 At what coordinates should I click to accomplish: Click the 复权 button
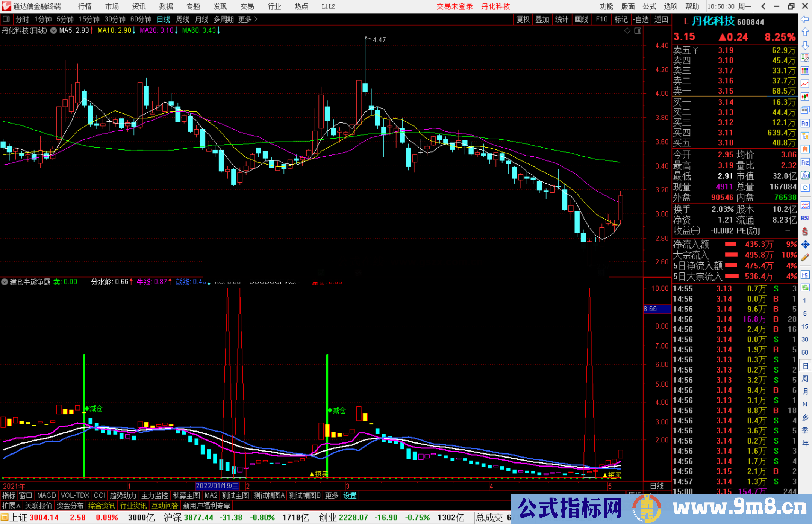click(523, 19)
